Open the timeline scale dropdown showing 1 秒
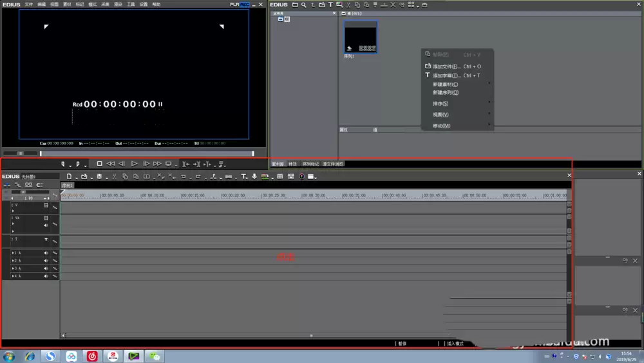 30,198
